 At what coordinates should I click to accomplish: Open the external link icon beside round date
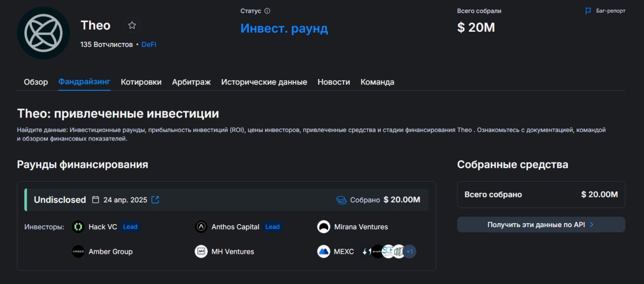[155, 200]
